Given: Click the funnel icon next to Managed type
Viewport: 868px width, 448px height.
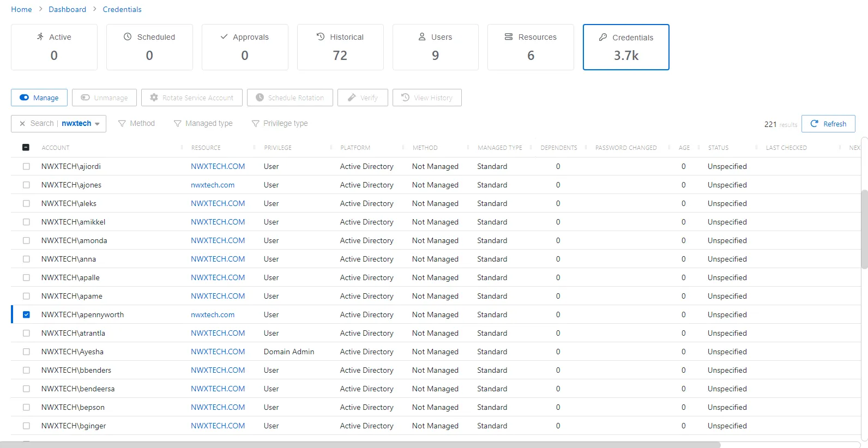Looking at the screenshot, I should point(177,124).
